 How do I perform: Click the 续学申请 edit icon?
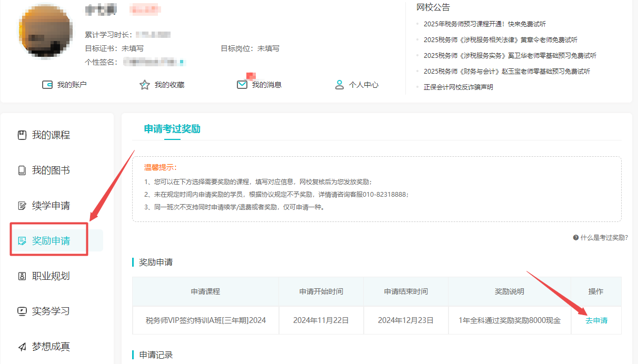[x=22, y=206]
